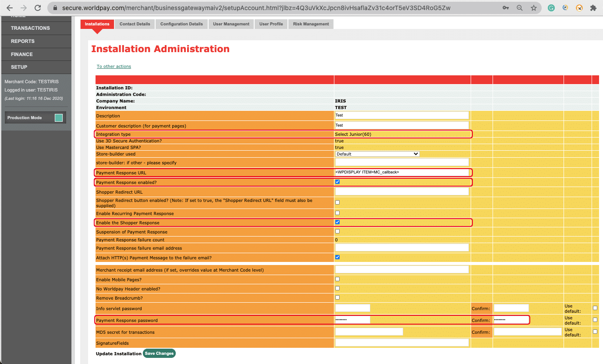Disable the Payment Response enabled checkbox
Image resolution: width=603 pixels, height=364 pixels.
click(x=337, y=182)
